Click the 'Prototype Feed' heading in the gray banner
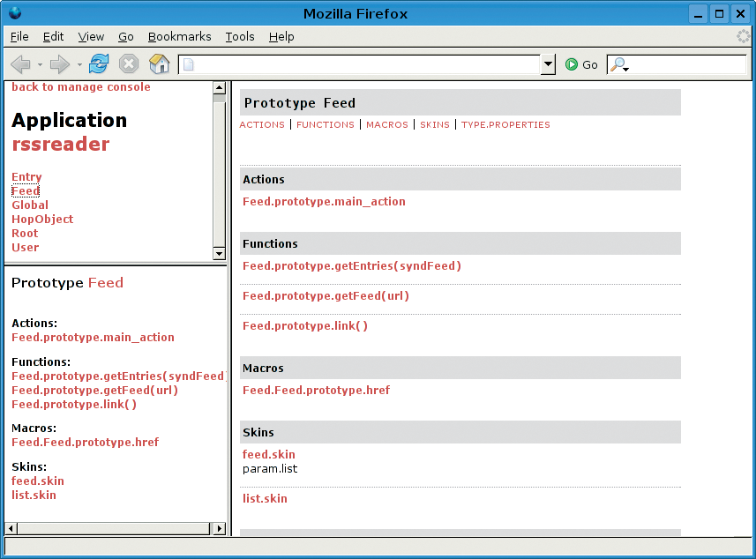 (300, 102)
